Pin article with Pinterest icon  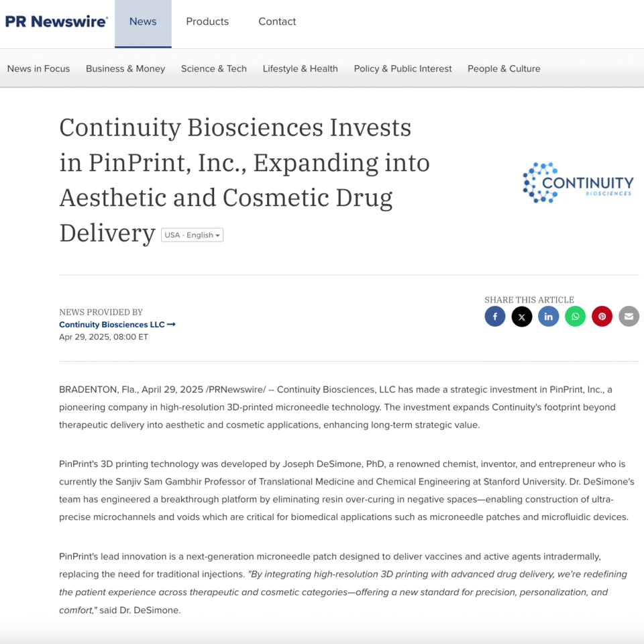[x=602, y=316]
